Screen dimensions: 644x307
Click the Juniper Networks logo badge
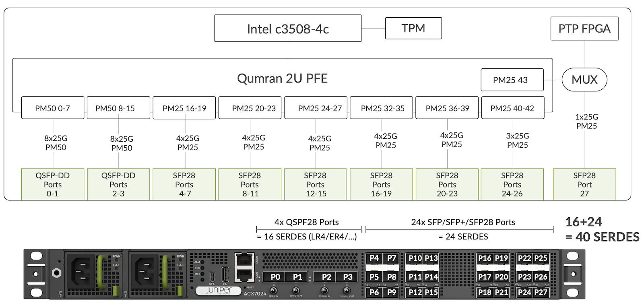pos(219,291)
